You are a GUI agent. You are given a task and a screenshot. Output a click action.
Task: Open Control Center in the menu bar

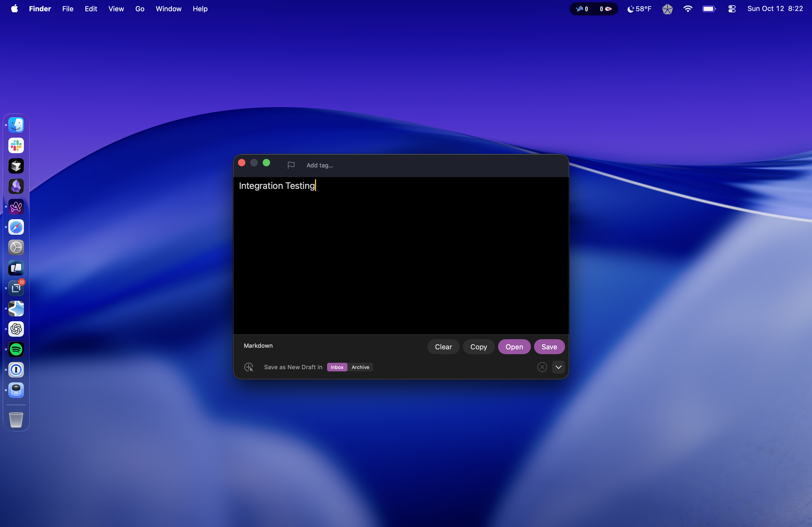[x=731, y=9]
